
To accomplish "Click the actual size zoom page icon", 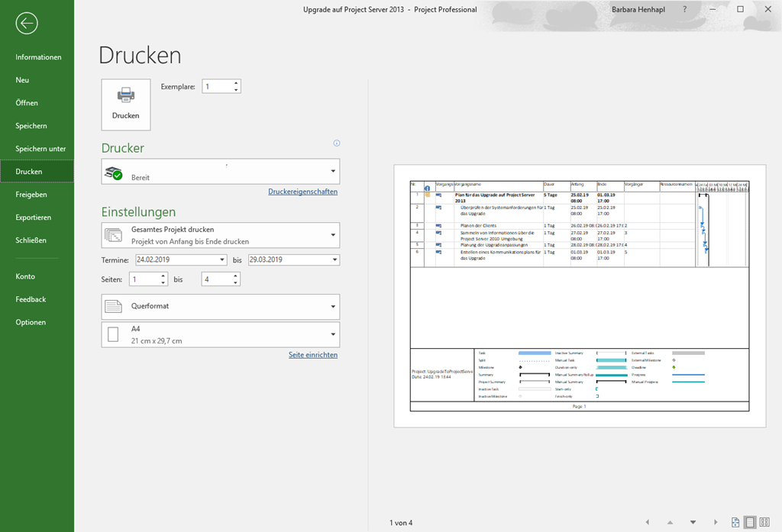I will pyautogui.click(x=735, y=522).
